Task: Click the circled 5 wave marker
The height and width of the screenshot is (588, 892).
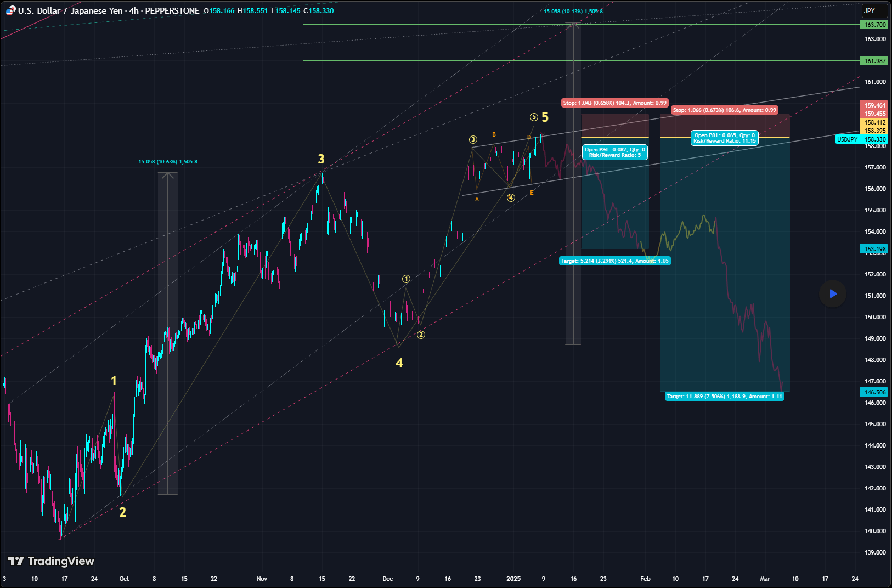Action: pos(534,117)
